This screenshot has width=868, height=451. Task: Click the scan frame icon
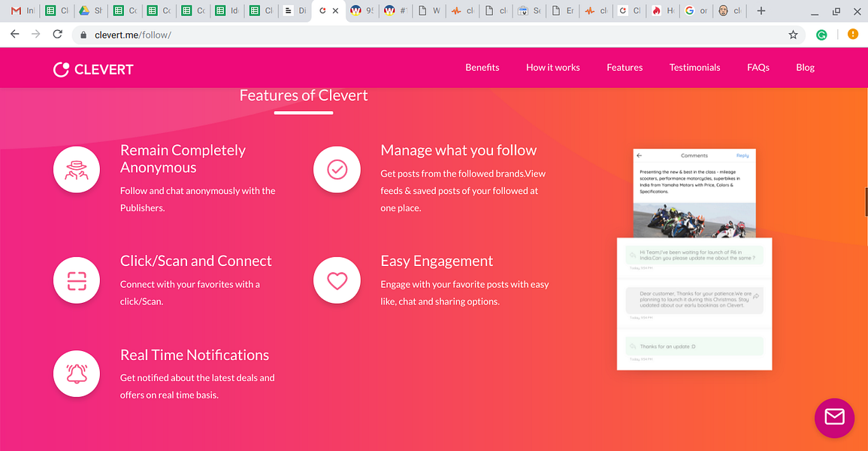pos(77,280)
